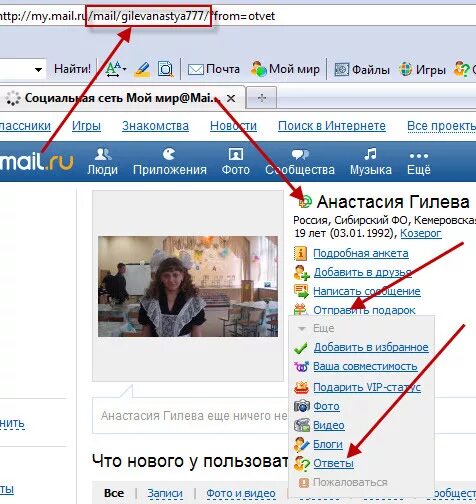The height and width of the screenshot is (504, 476).
Task: Click the online status icon by name
Action: tap(305, 202)
